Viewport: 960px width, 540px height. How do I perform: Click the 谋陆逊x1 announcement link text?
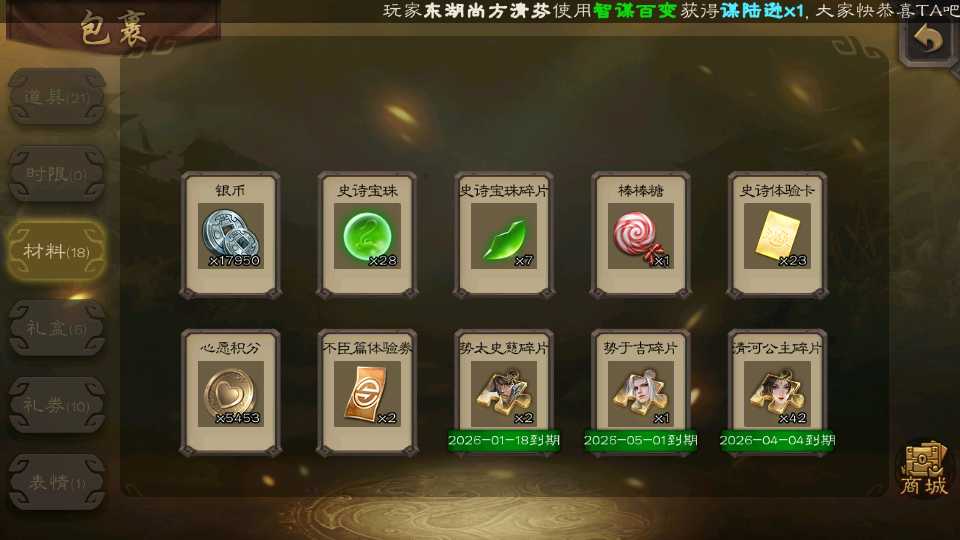pos(762,11)
